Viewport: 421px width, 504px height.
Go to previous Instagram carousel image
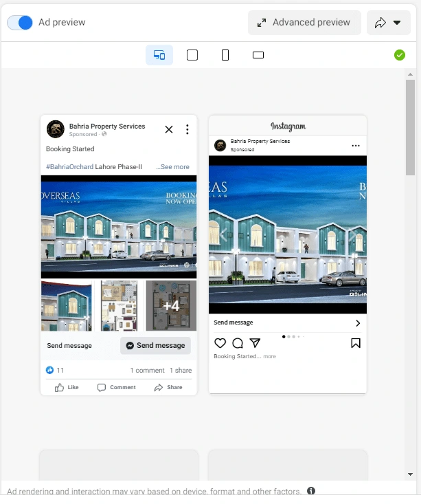click(x=223, y=234)
